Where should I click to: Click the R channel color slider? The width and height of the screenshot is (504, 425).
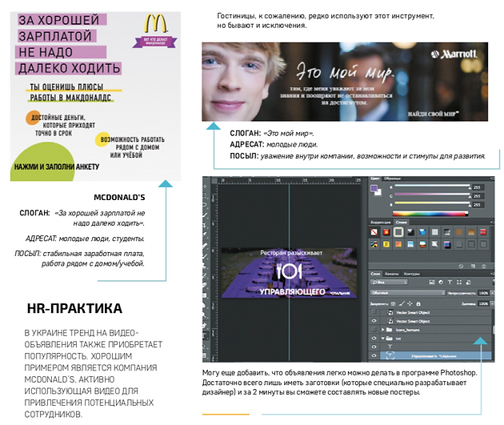(432, 186)
